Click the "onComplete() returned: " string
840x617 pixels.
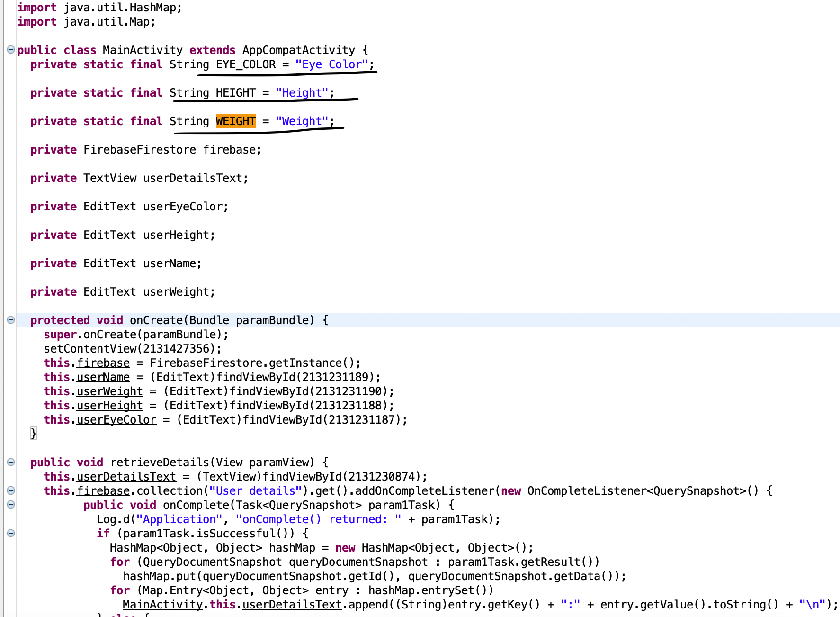(x=318, y=519)
